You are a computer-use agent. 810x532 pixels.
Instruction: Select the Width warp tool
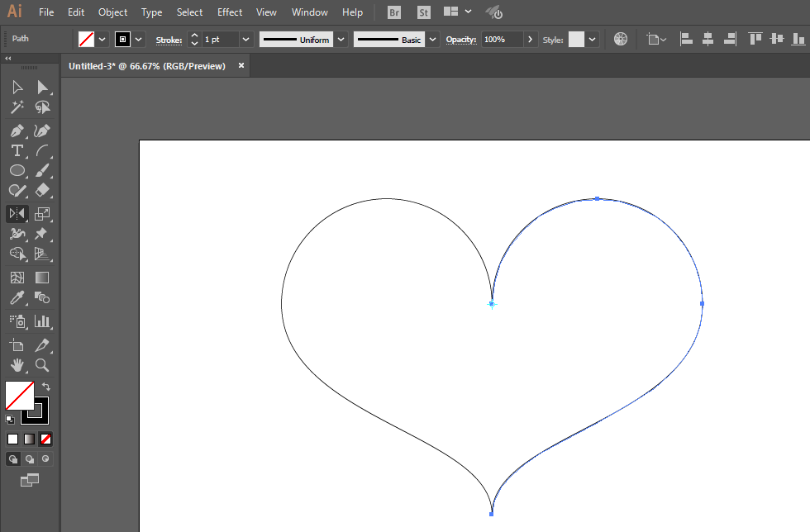pos(17,234)
